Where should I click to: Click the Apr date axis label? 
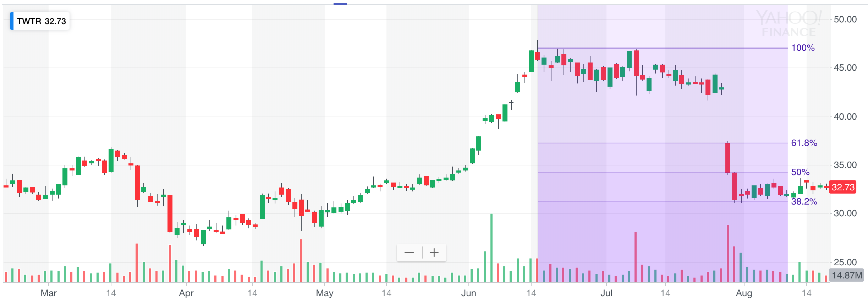(186, 293)
